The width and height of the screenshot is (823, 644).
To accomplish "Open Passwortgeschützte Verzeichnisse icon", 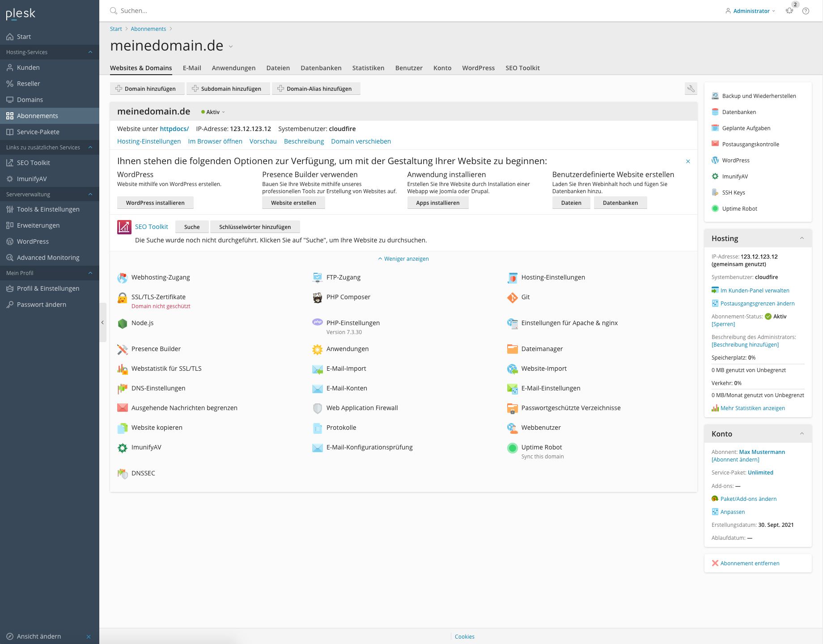I will click(513, 408).
